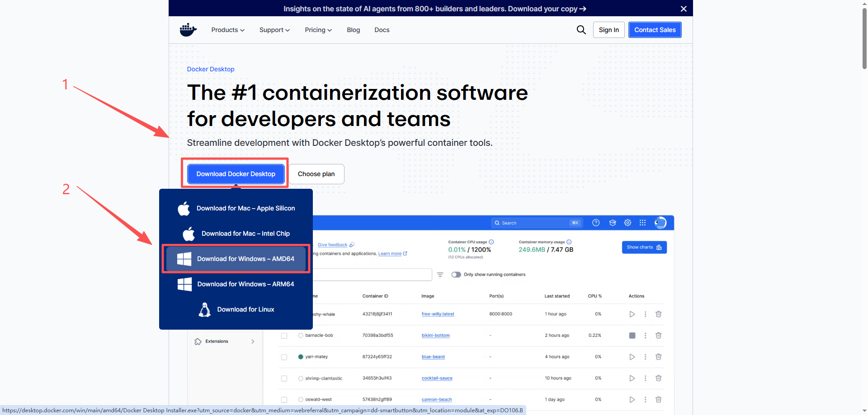Check the oswald-west row checkbox

284,400
